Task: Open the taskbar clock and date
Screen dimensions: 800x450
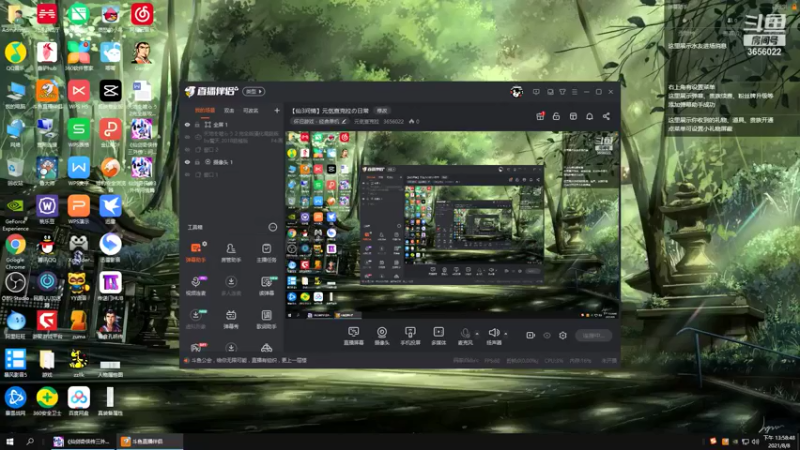Action: [779, 441]
